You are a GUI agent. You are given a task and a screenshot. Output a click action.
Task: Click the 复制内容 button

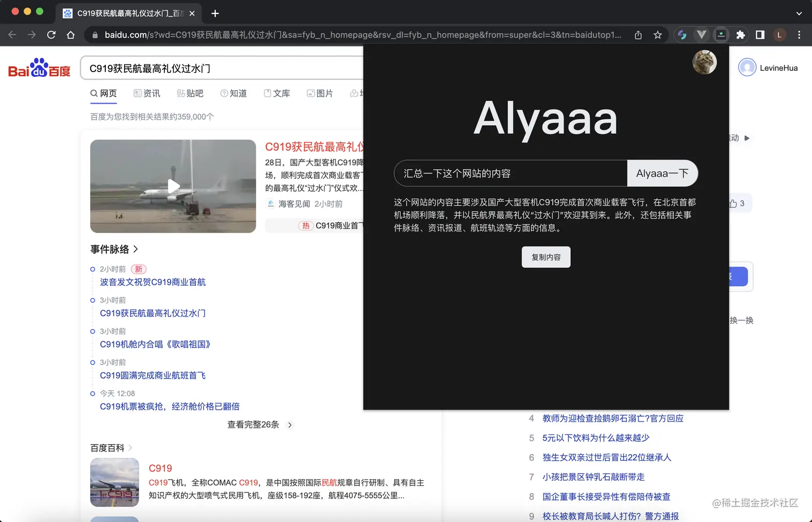tap(546, 257)
